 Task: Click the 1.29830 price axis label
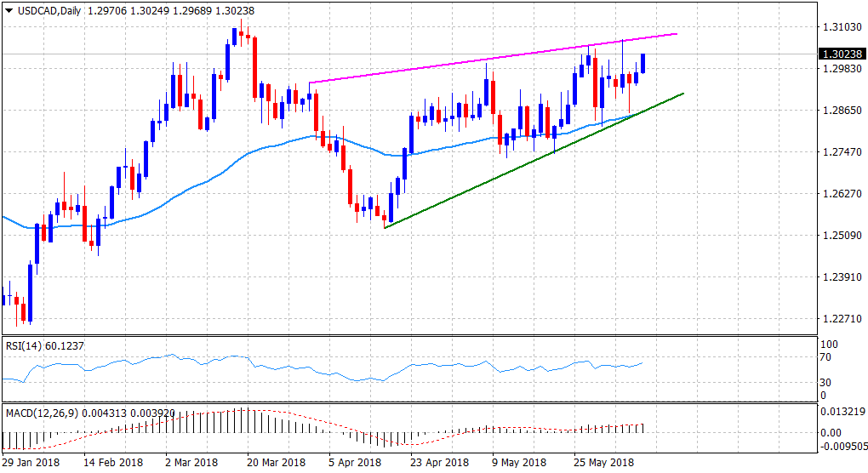(x=842, y=69)
